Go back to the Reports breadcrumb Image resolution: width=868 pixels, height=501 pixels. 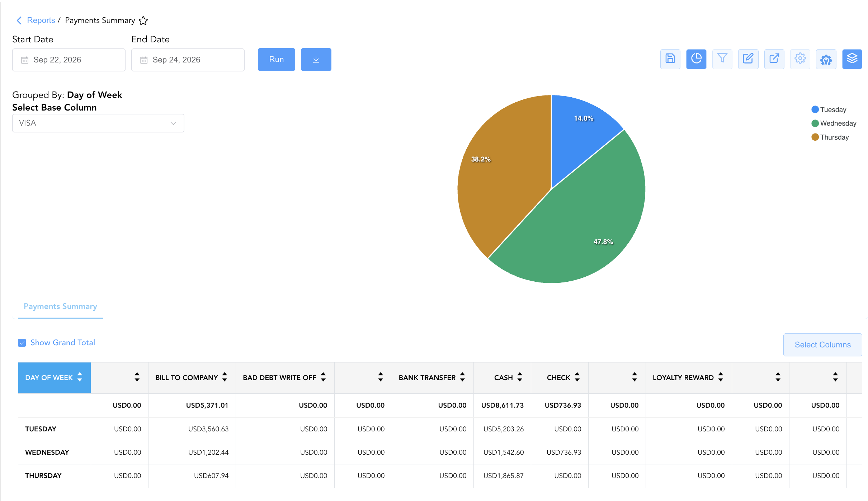pyautogui.click(x=41, y=20)
